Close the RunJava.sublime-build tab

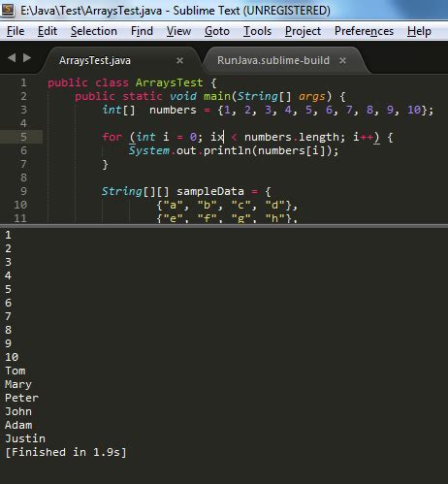click(x=342, y=60)
